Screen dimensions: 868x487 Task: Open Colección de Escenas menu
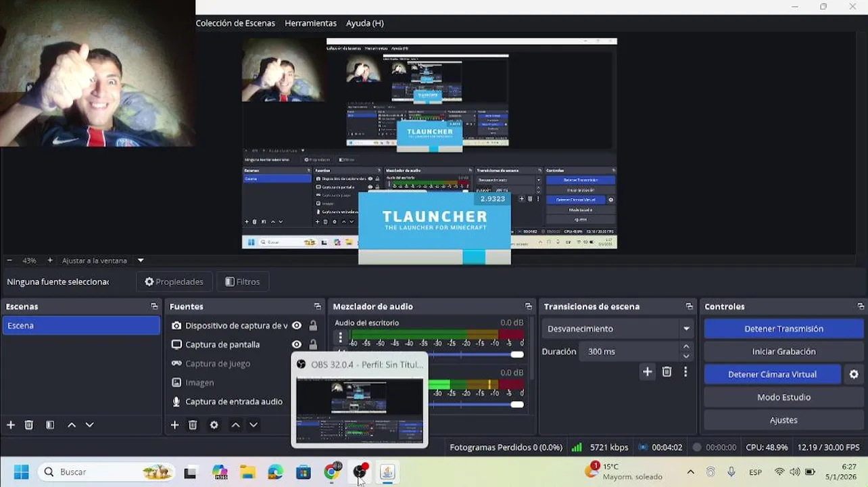coord(235,23)
